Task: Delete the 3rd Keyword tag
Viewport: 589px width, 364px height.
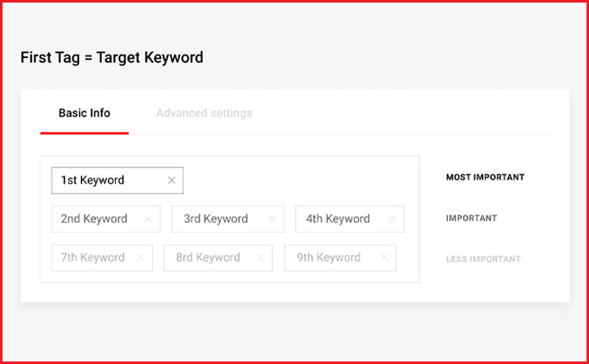Action: point(272,219)
